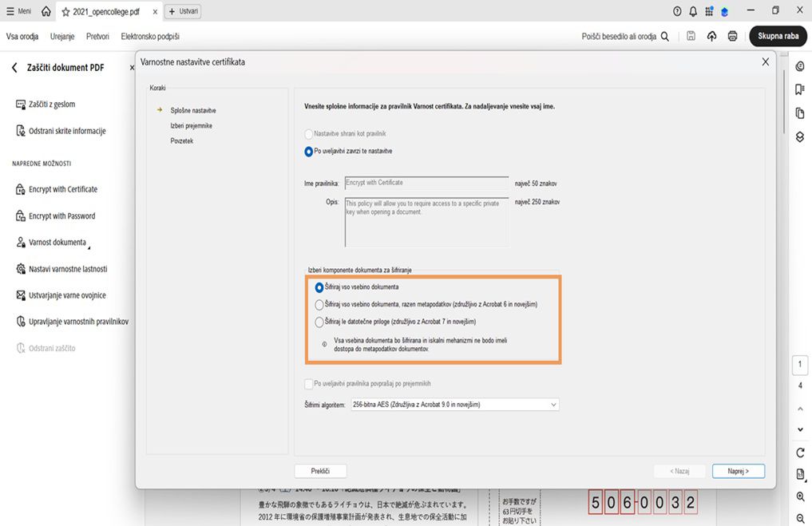The width and height of the screenshot is (812, 526).
Task: Open the Pretvori menu
Action: pos(97,36)
